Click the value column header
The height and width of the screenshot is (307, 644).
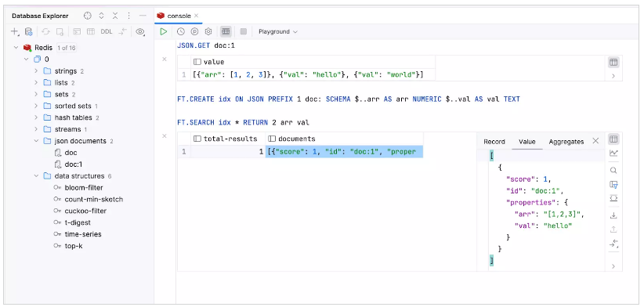click(x=313, y=62)
